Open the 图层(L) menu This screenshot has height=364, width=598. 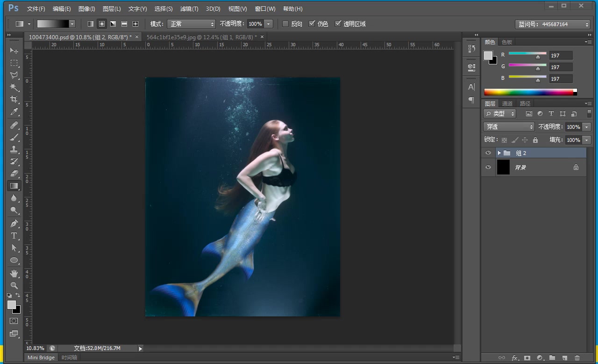click(112, 9)
